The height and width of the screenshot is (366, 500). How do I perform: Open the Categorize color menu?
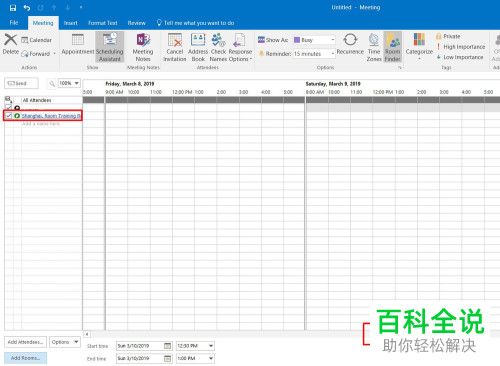coord(419,46)
